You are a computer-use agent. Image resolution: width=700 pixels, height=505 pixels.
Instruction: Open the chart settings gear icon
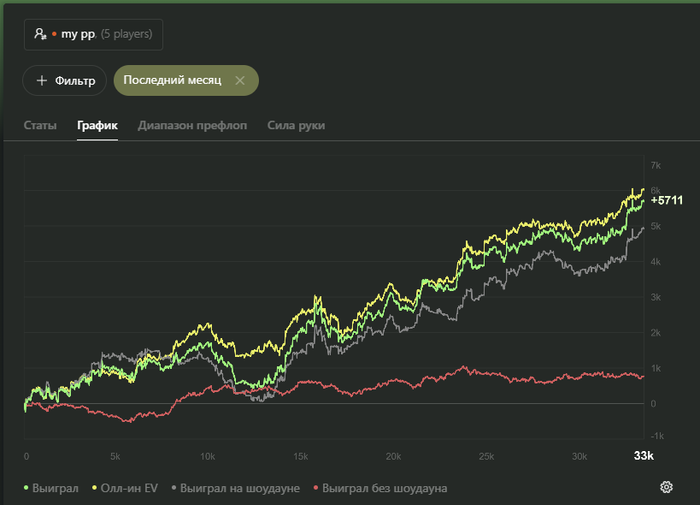point(666,487)
